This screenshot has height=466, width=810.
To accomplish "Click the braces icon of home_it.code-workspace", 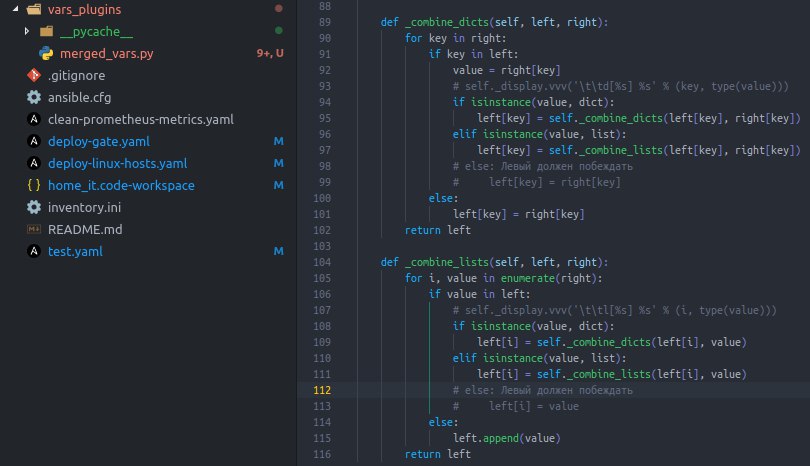I will tap(34, 185).
